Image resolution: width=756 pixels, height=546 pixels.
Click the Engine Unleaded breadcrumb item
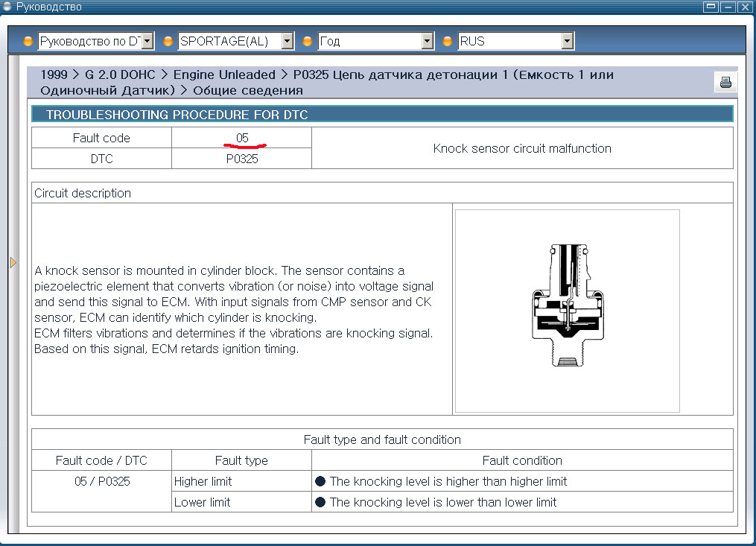tap(224, 75)
